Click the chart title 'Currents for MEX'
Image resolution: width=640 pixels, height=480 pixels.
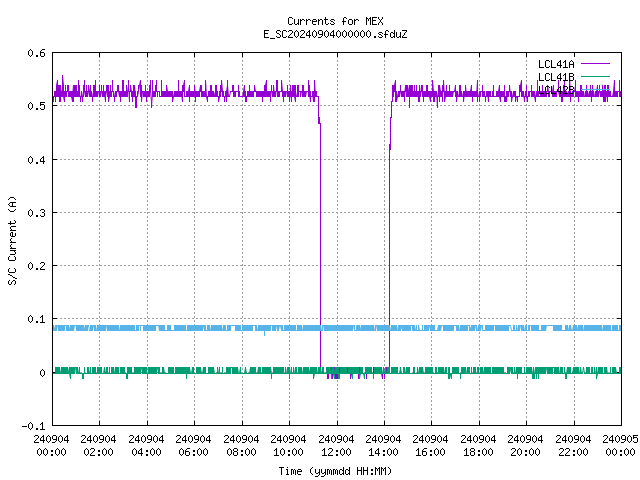click(335, 21)
